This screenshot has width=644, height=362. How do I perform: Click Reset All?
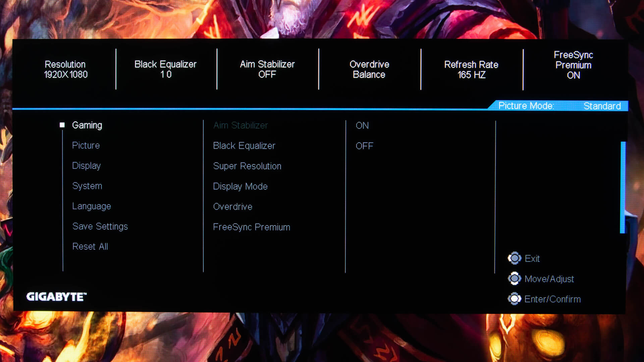90,247
